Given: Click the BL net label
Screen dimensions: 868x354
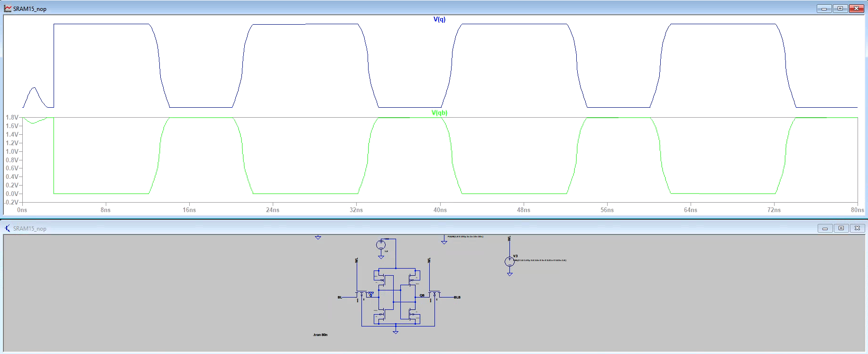Looking at the screenshot, I should [x=340, y=298].
